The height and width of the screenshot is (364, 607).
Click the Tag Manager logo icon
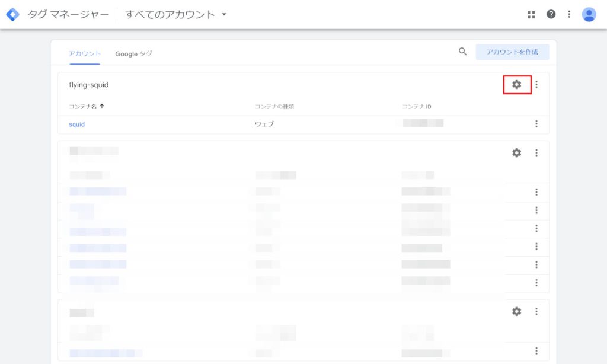point(12,14)
